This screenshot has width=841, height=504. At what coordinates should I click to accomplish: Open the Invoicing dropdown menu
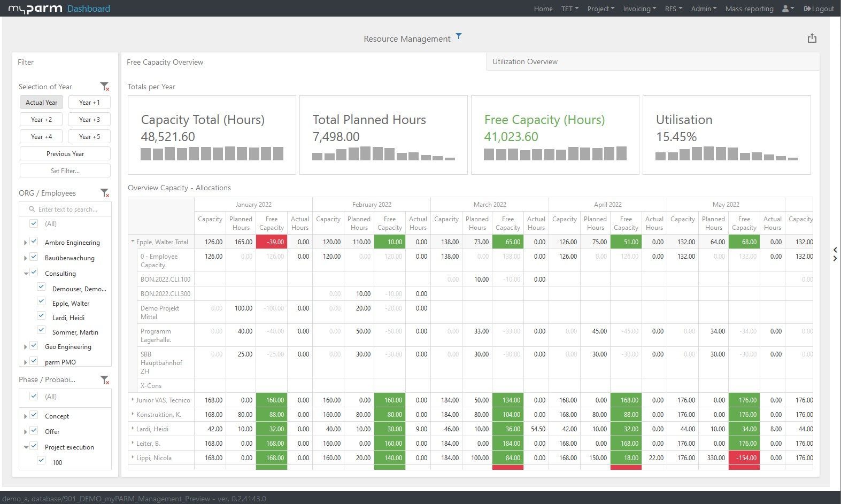pos(639,9)
